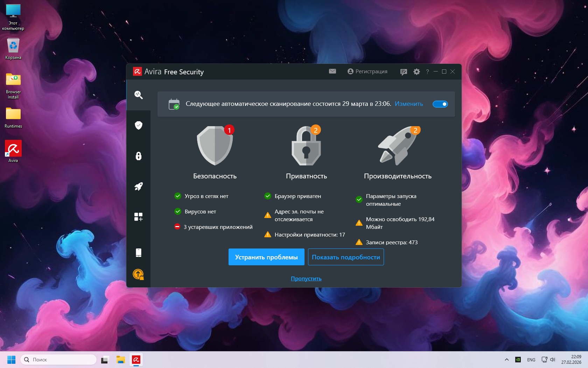The height and width of the screenshot is (368, 588).
Task: Click the mobile device sidebar icon
Action: pyautogui.click(x=139, y=252)
